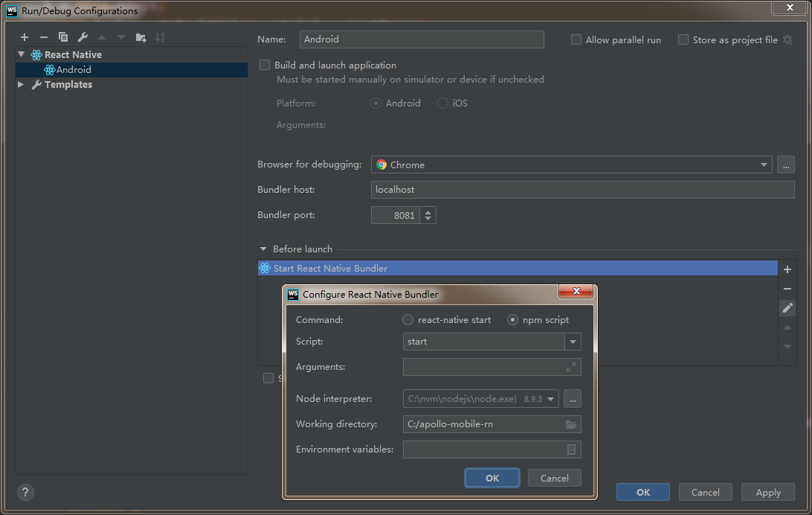This screenshot has width=812, height=515.
Task: Click Apply button
Action: point(768,492)
